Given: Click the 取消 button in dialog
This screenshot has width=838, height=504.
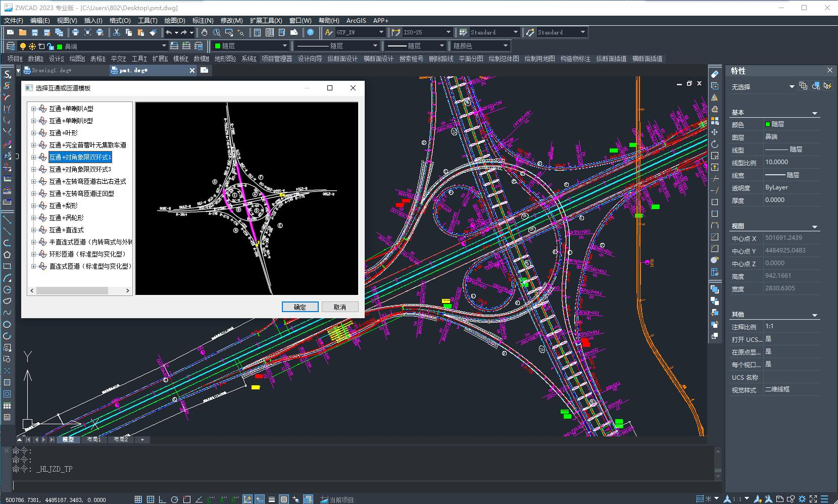Looking at the screenshot, I should pos(340,307).
